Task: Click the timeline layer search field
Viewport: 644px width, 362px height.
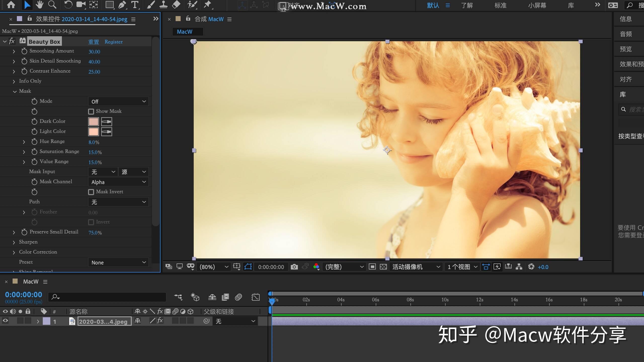Action: tap(107, 297)
